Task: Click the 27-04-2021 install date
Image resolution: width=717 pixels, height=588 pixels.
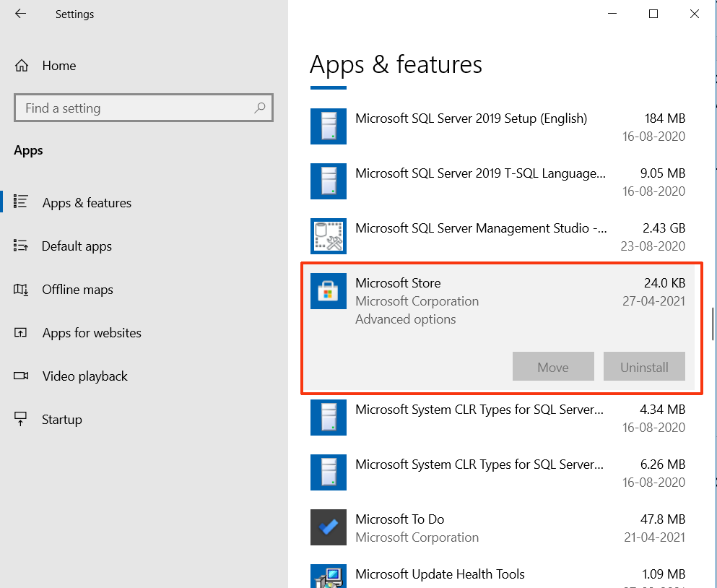Action: (653, 301)
